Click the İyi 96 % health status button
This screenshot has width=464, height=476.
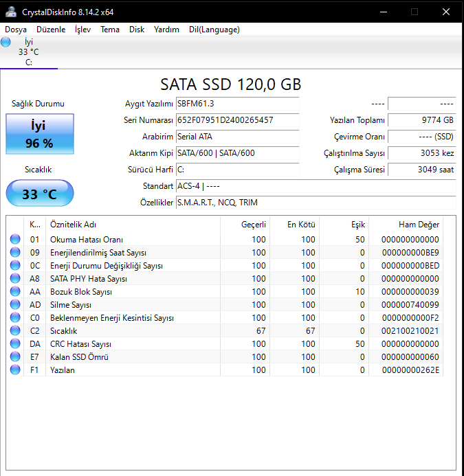[40, 134]
